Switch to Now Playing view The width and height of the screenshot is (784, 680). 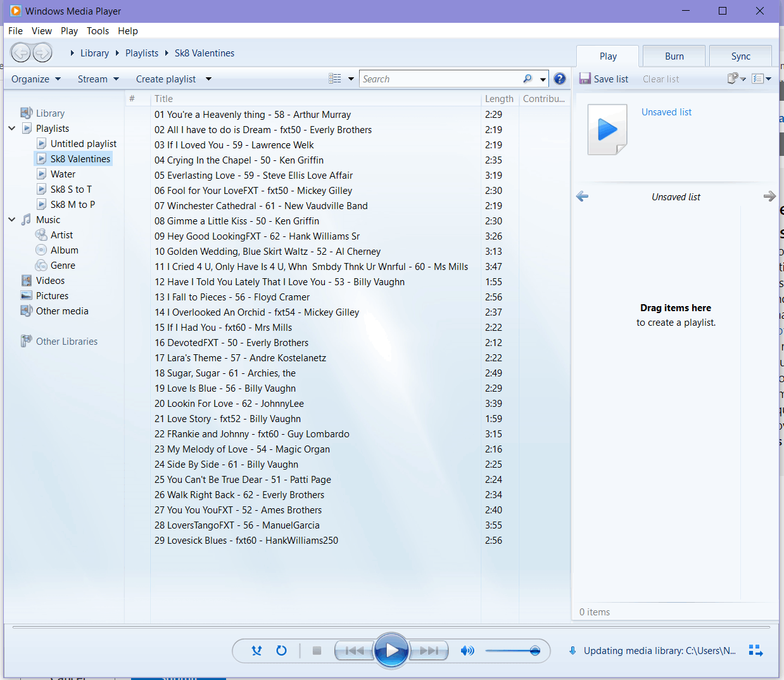pos(756,650)
